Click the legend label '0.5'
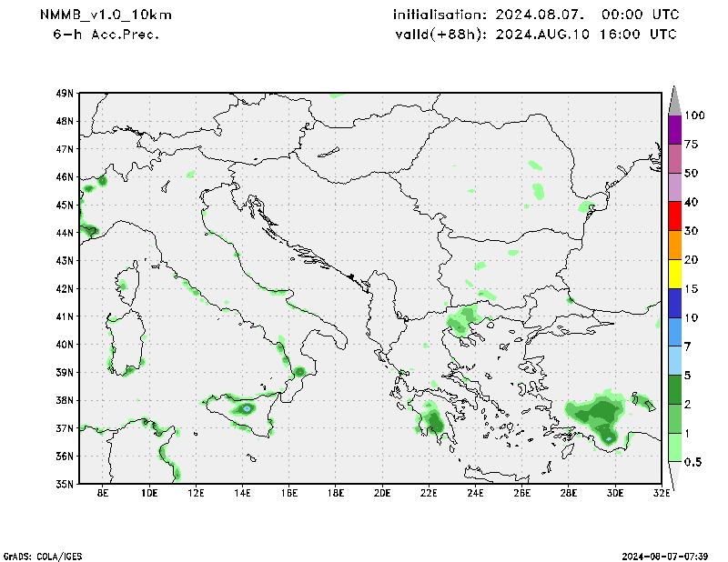 point(693,462)
